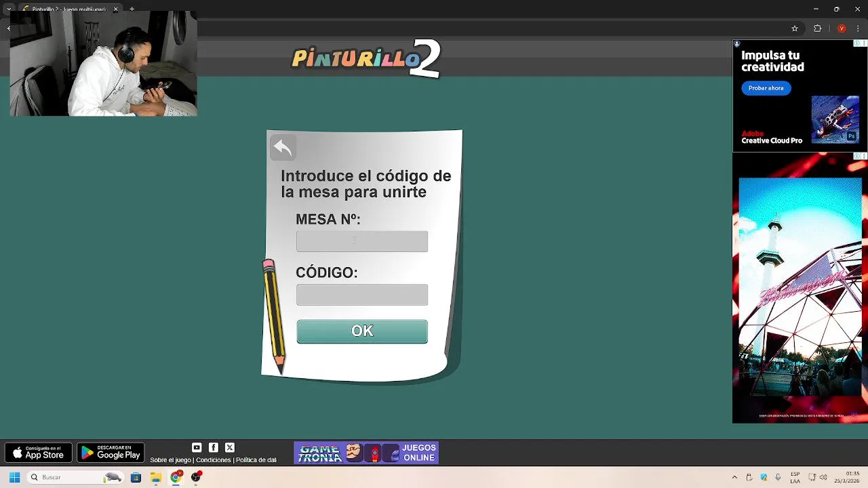Screen dimensions: 868x488
Task: Focus the CÓDIGO input field
Action: [362, 295]
